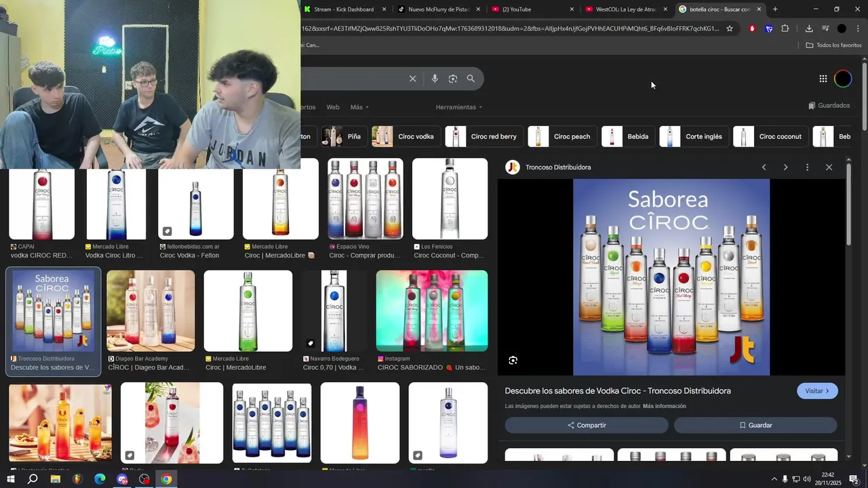868x488 pixels.
Task: Open the Google account avatar
Action: [x=843, y=79]
